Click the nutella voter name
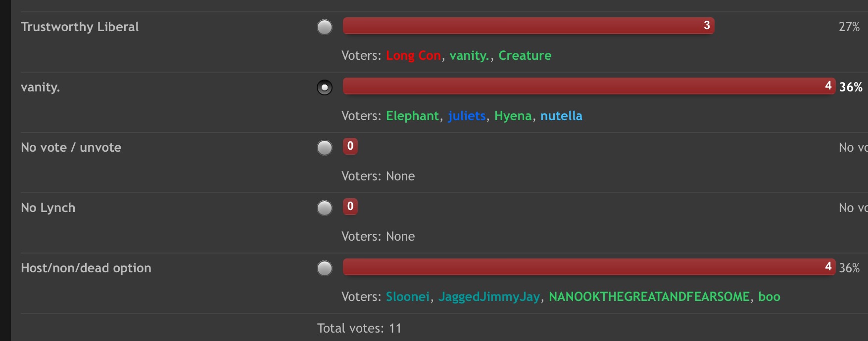This screenshot has height=341, width=868. pos(561,116)
